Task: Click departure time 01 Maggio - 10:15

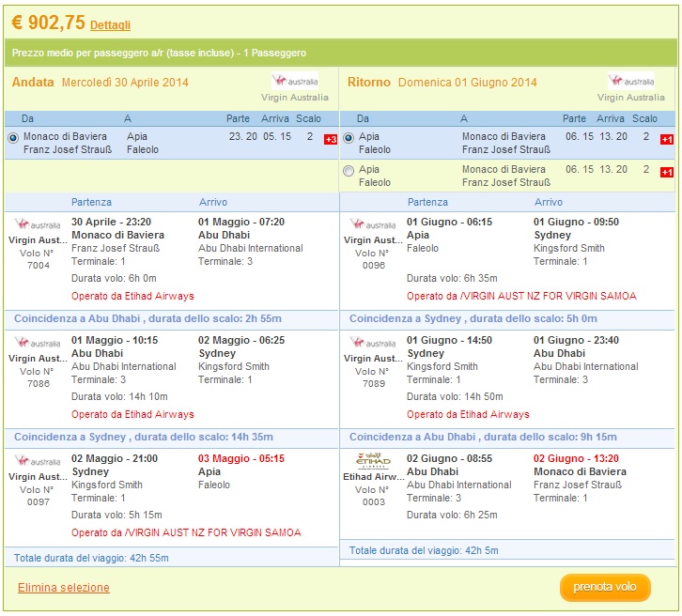Action: (x=115, y=340)
